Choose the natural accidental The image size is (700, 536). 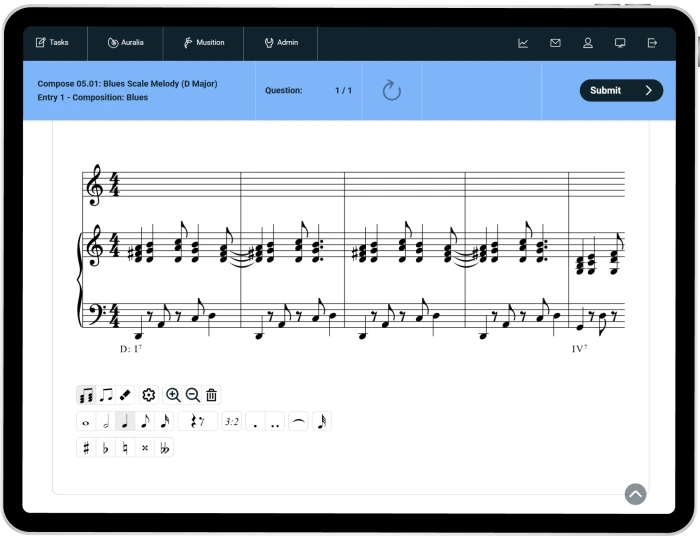click(125, 448)
